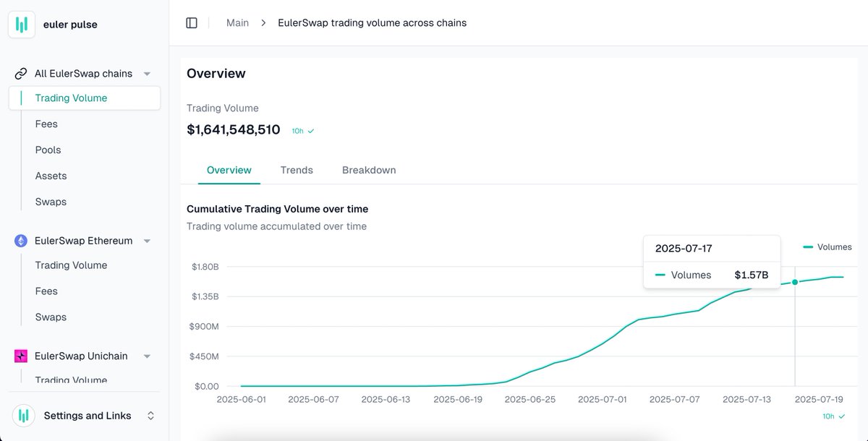The height and width of the screenshot is (441, 868).
Task: Click the 10h checkmark below the chart
Action: [x=841, y=416]
